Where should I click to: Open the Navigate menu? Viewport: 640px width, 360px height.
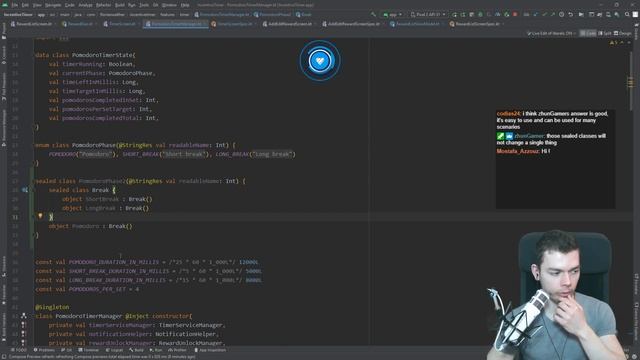tap(53, 5)
